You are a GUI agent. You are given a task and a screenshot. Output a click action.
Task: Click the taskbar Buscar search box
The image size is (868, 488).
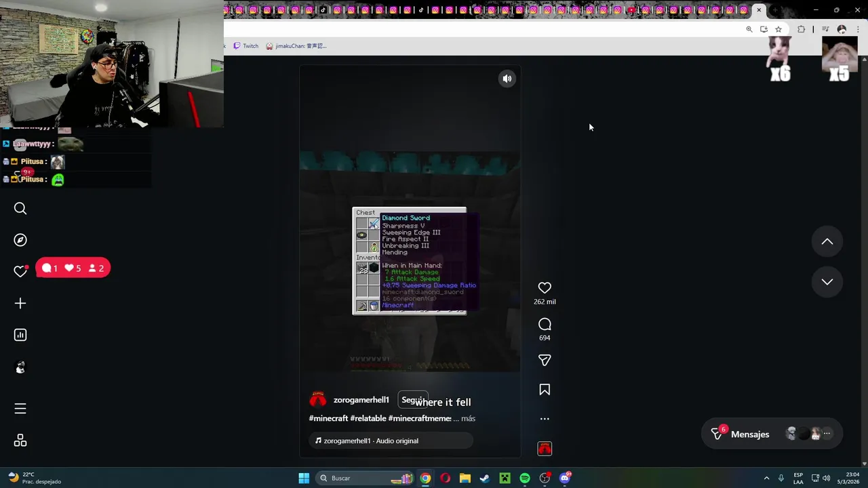coord(366,478)
